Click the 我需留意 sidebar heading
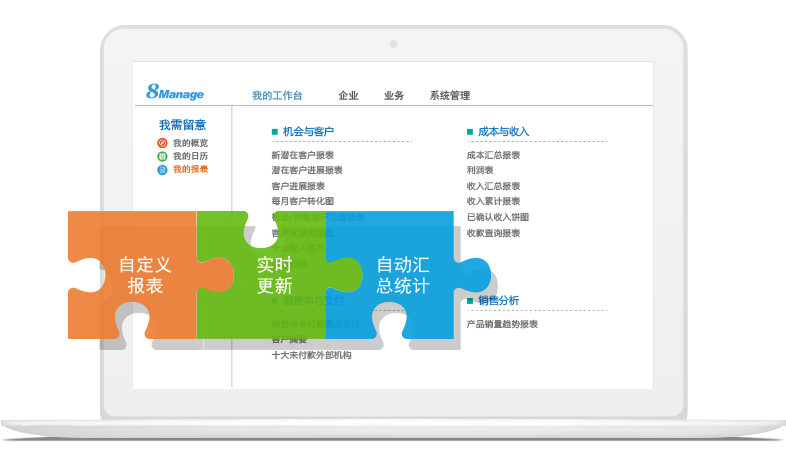Image resolution: width=786 pixels, height=470 pixels. click(182, 125)
